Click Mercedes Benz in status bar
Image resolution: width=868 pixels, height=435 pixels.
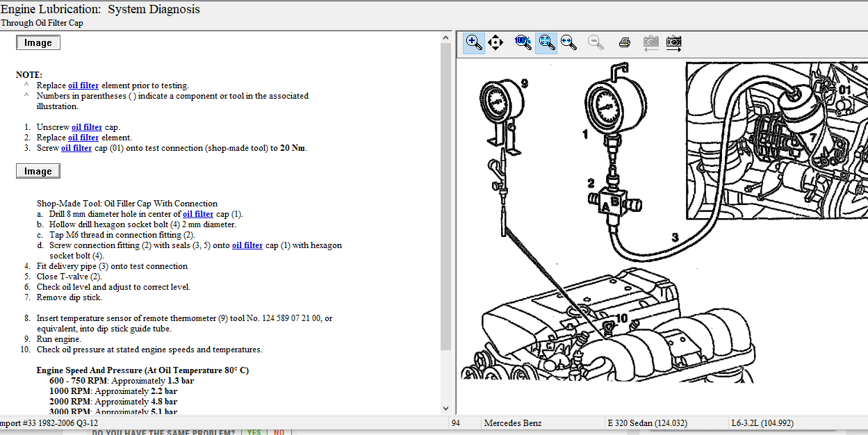[x=513, y=423]
